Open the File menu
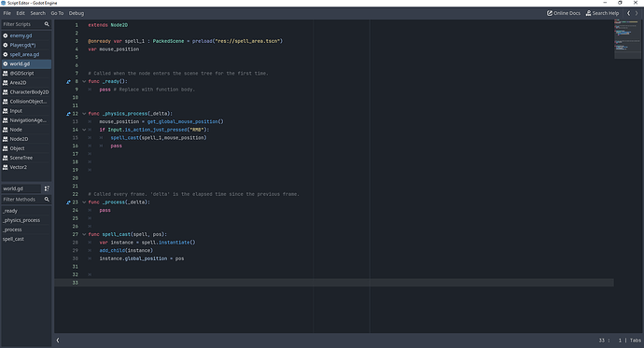 7,13
